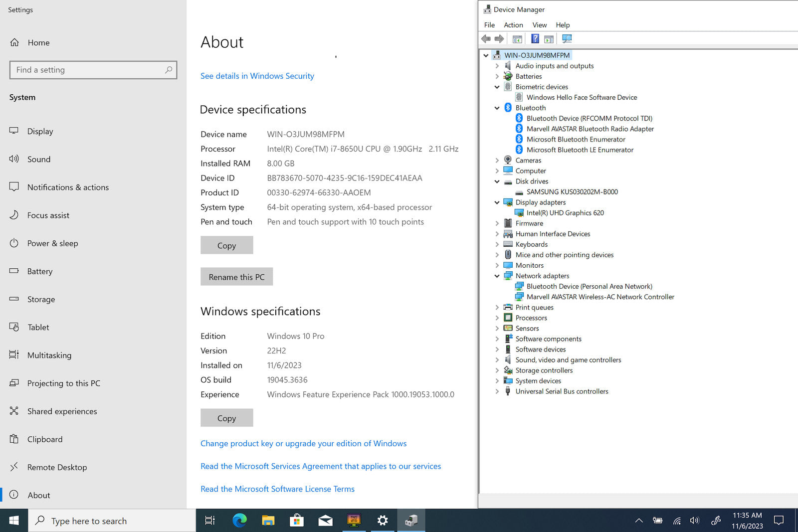
Task: Open Microsoft Services Agreement link
Action: click(321, 466)
